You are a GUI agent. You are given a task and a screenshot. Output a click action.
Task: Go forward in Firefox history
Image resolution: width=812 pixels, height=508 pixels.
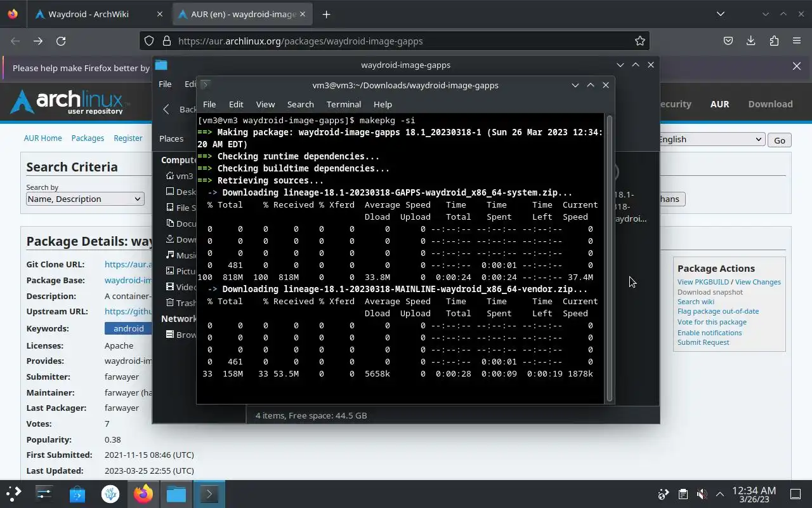pyautogui.click(x=38, y=41)
